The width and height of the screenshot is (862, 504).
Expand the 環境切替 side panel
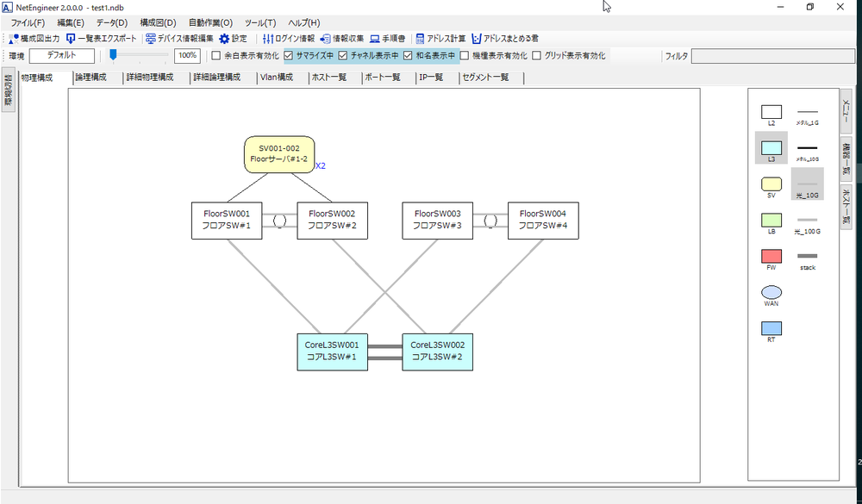click(8, 90)
